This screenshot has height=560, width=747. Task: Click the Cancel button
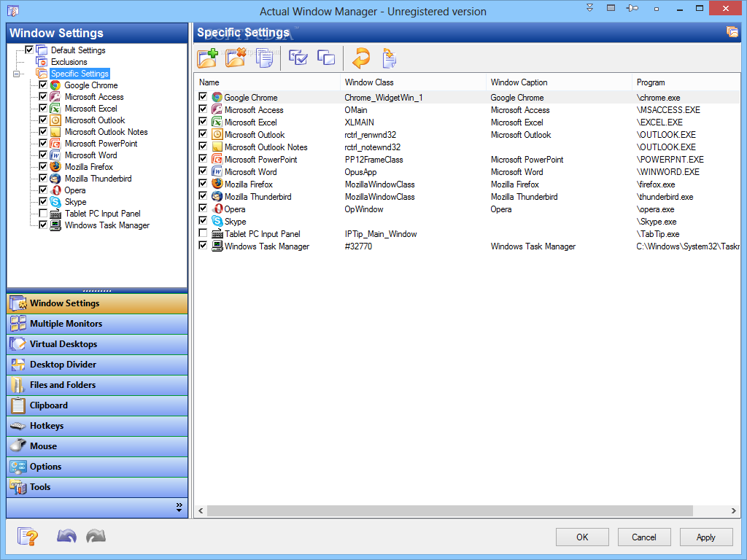point(644,537)
